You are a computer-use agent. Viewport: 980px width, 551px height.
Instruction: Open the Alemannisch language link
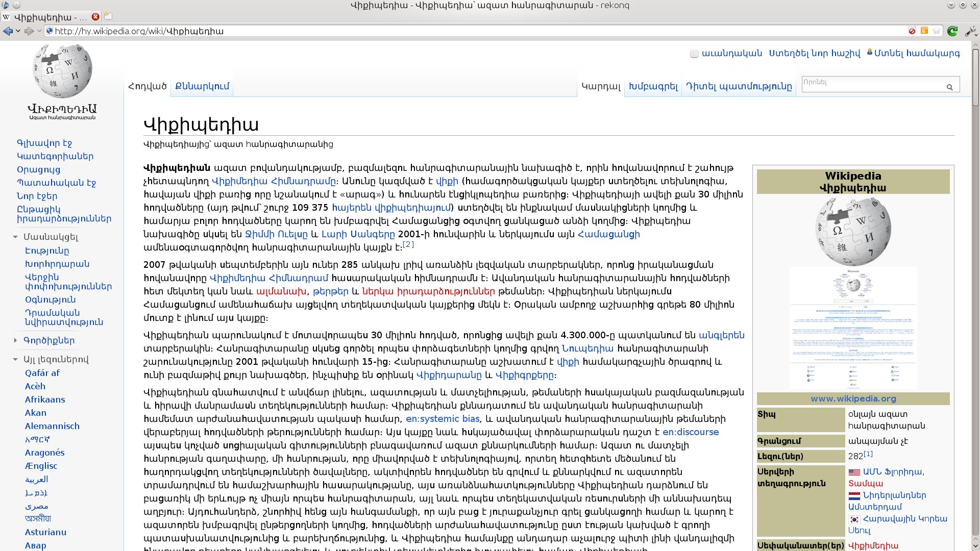pos(52,426)
